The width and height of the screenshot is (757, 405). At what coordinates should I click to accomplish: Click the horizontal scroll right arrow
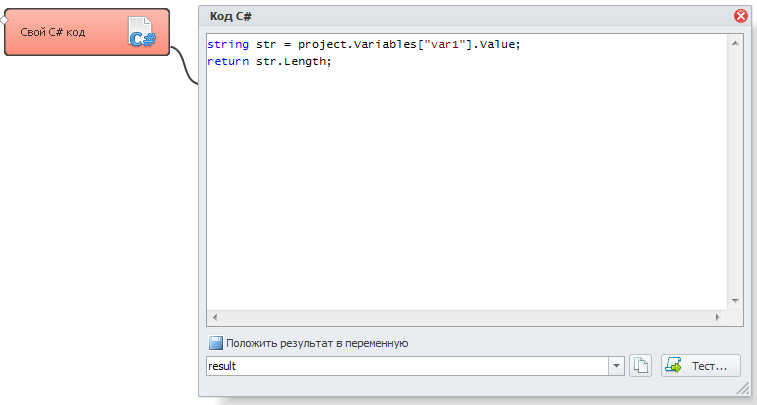pos(717,317)
